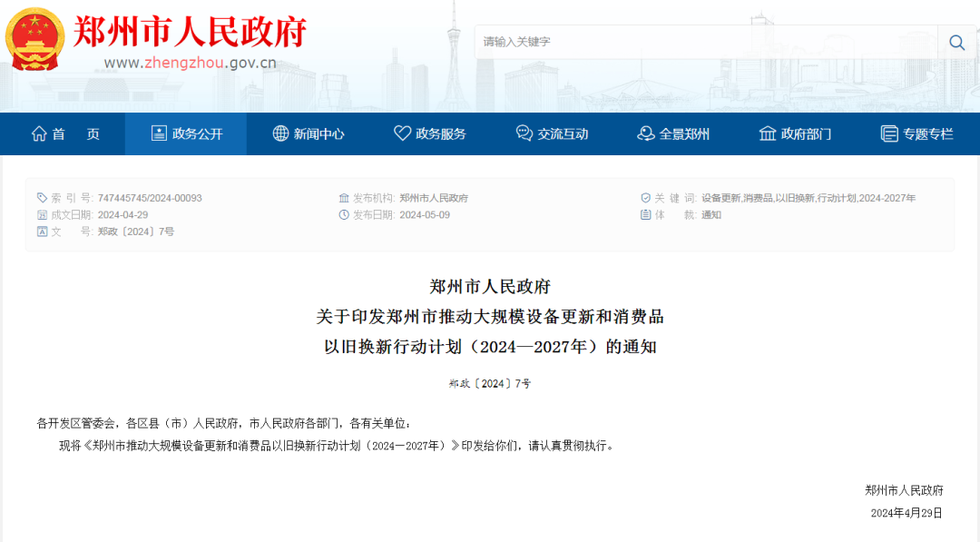Click 郑政〔2024〕7号 in the metadata box
The width and height of the screenshot is (980, 542).
[135, 232]
